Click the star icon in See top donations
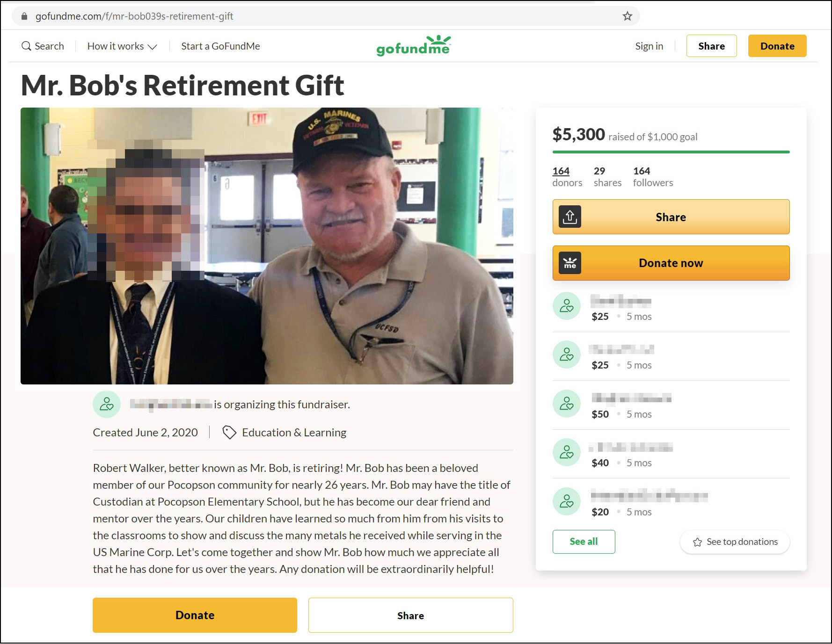 point(697,542)
